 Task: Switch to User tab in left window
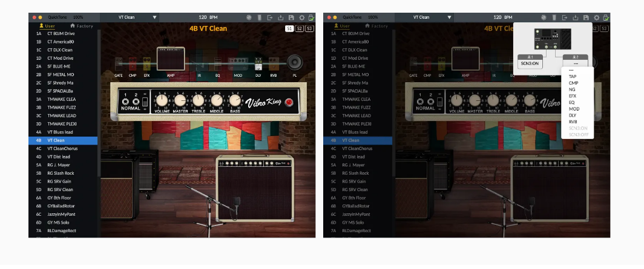47,26
